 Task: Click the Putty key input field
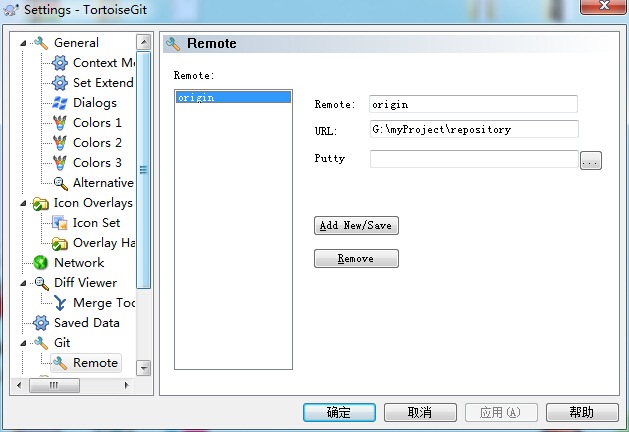coord(474,159)
